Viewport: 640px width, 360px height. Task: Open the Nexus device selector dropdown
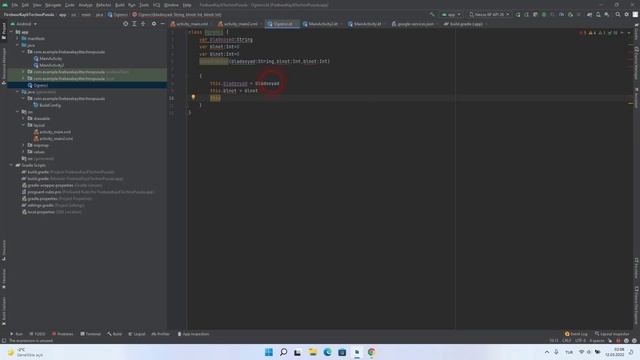pyautogui.click(x=489, y=14)
